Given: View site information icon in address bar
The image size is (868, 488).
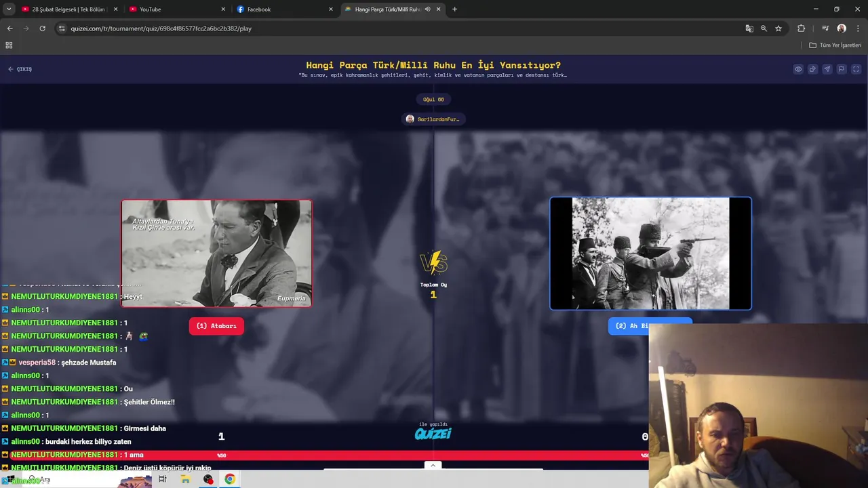Looking at the screenshot, I should pos(62,28).
